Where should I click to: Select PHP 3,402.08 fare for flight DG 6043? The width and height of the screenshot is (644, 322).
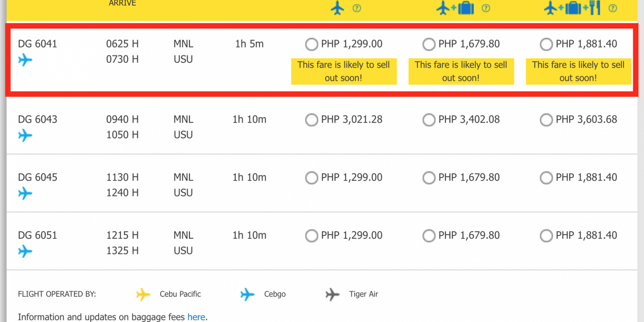pos(429,120)
